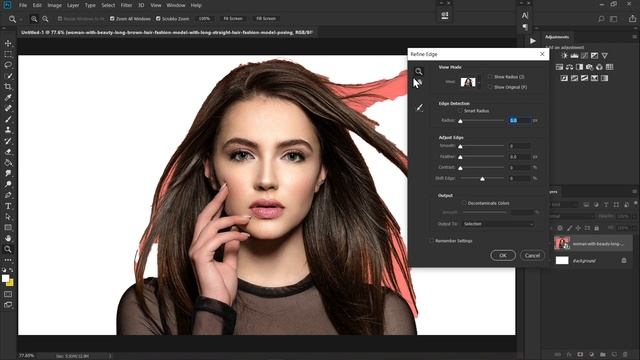Toggle Zoom All Windows checkbox
Image resolution: width=640 pixels, height=360 pixels.
click(112, 19)
